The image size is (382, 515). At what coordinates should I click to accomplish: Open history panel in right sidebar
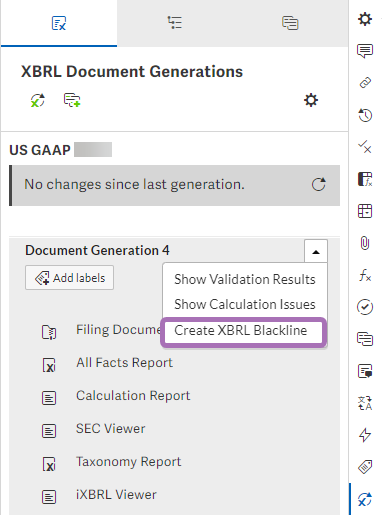365,115
